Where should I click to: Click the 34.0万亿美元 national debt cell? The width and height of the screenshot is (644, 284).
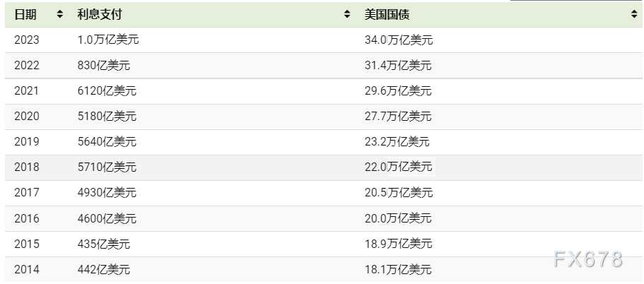[x=398, y=40]
